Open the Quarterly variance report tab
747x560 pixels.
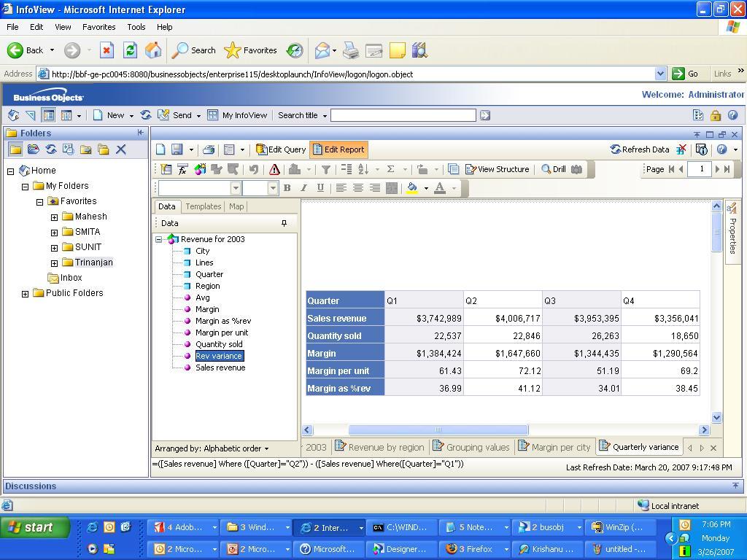[x=640, y=446]
